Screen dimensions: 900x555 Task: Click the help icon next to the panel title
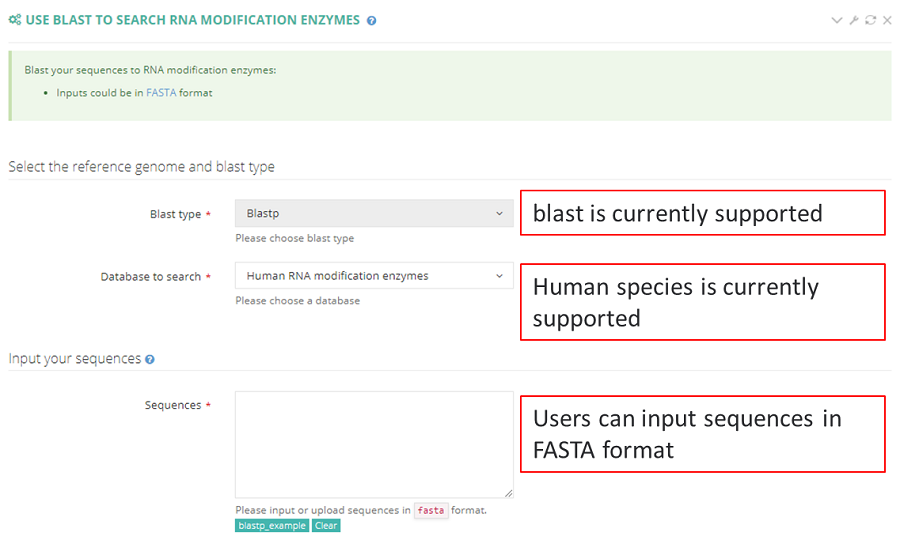pos(372,21)
